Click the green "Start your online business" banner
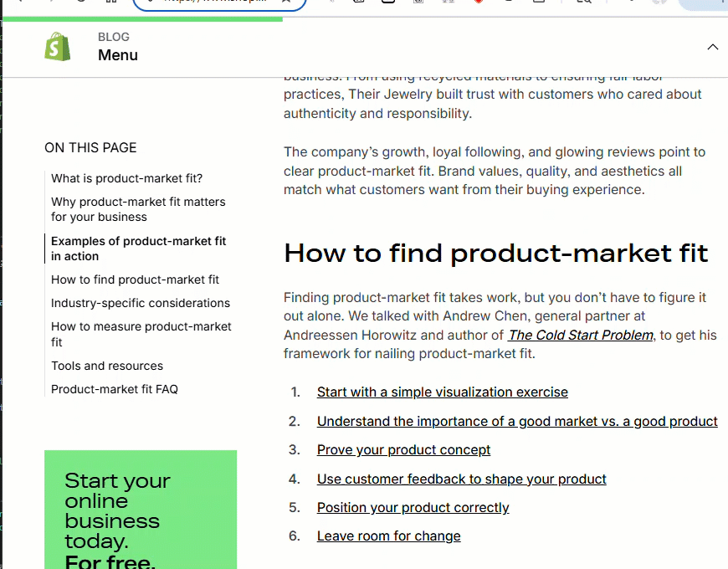Image resolution: width=728 pixels, height=569 pixels. pyautogui.click(x=140, y=510)
